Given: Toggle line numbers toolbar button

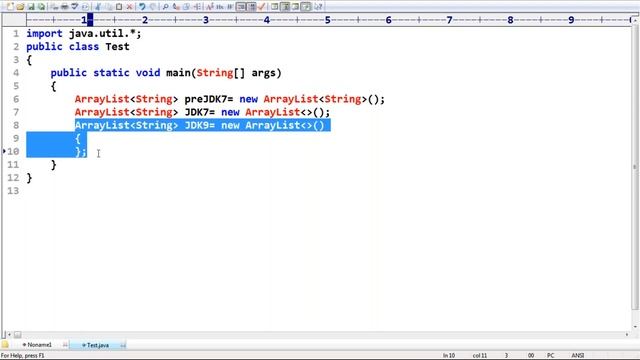Looking at the screenshot, I should point(251,7).
